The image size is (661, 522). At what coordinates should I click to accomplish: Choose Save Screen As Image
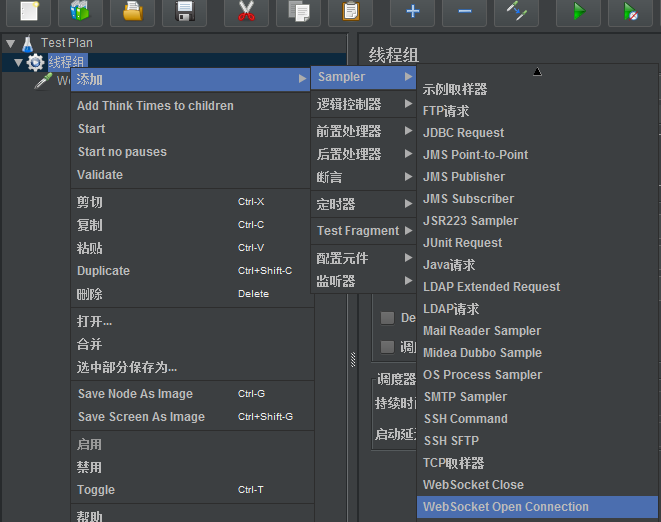click(192, 417)
